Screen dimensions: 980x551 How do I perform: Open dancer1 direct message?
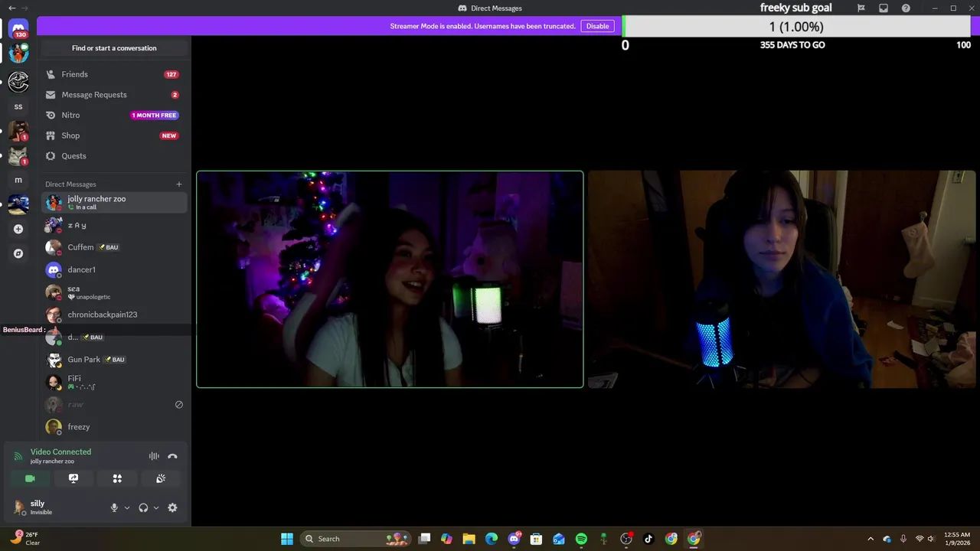coord(113,269)
